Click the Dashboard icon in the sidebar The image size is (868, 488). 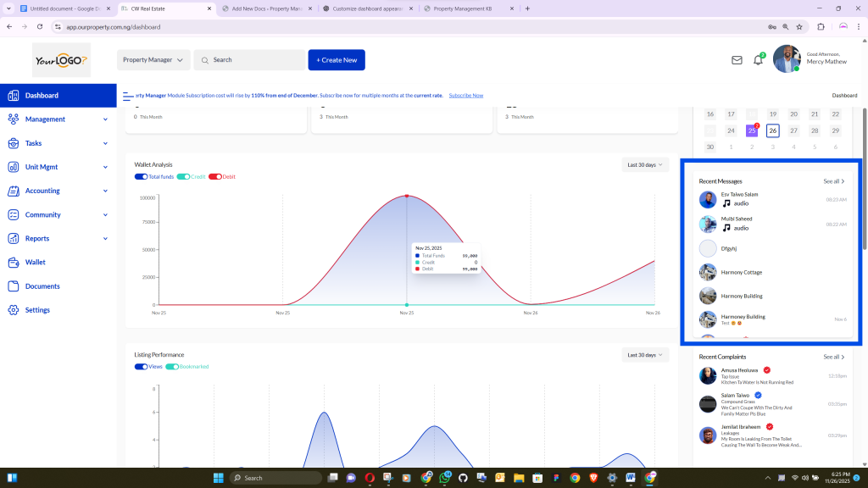(x=13, y=96)
